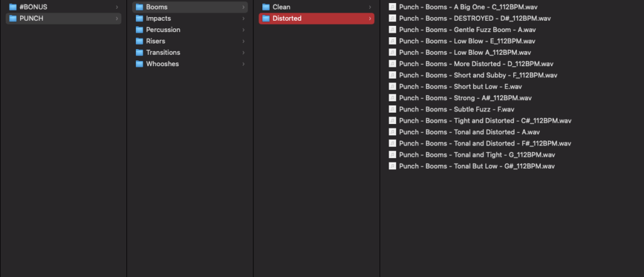Select the Distorted subfolder label
The image size is (644, 277).
pyautogui.click(x=287, y=18)
